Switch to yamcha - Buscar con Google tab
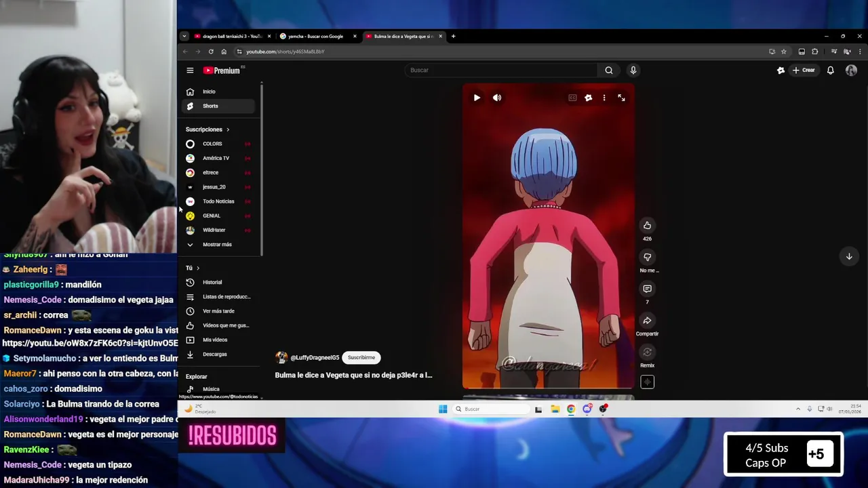Image resolution: width=868 pixels, height=488 pixels. [x=315, y=36]
